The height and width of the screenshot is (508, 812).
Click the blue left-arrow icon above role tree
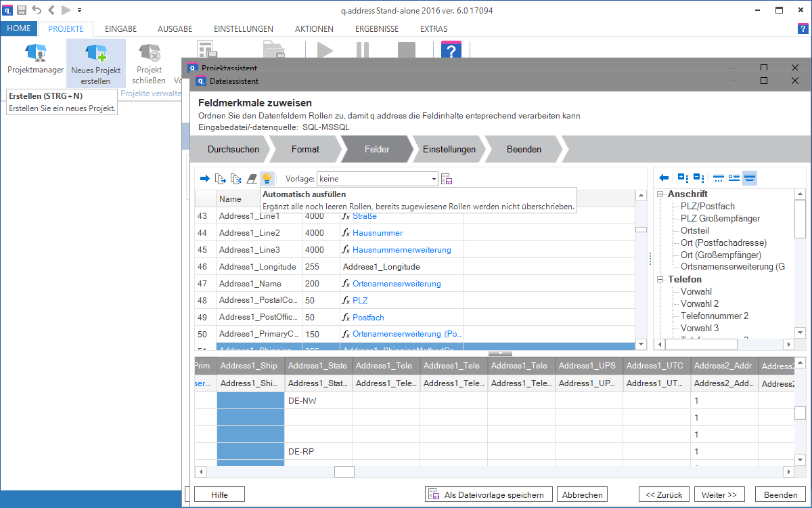[x=664, y=177]
